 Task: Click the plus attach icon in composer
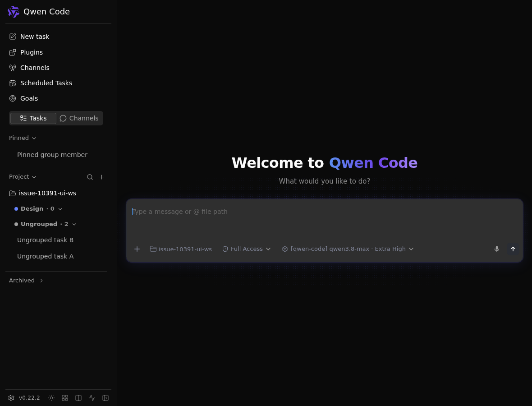[137, 249]
